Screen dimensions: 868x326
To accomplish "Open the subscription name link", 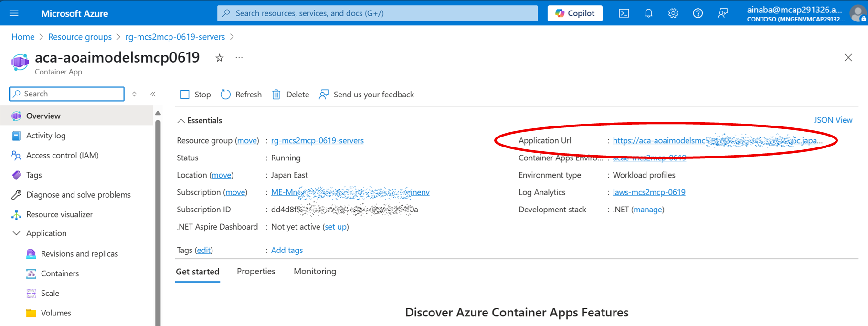I will click(x=350, y=192).
